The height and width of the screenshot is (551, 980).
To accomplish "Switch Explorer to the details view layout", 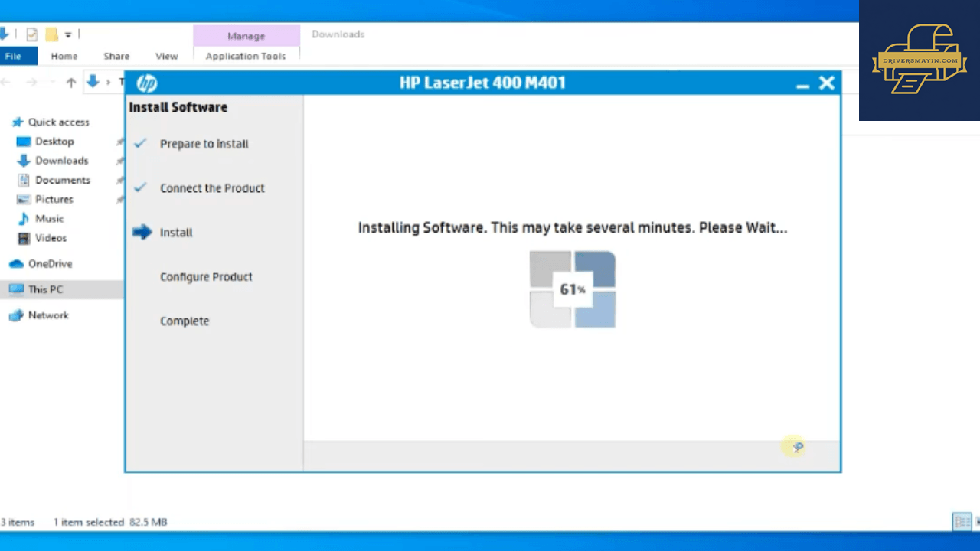I will pos(962,522).
